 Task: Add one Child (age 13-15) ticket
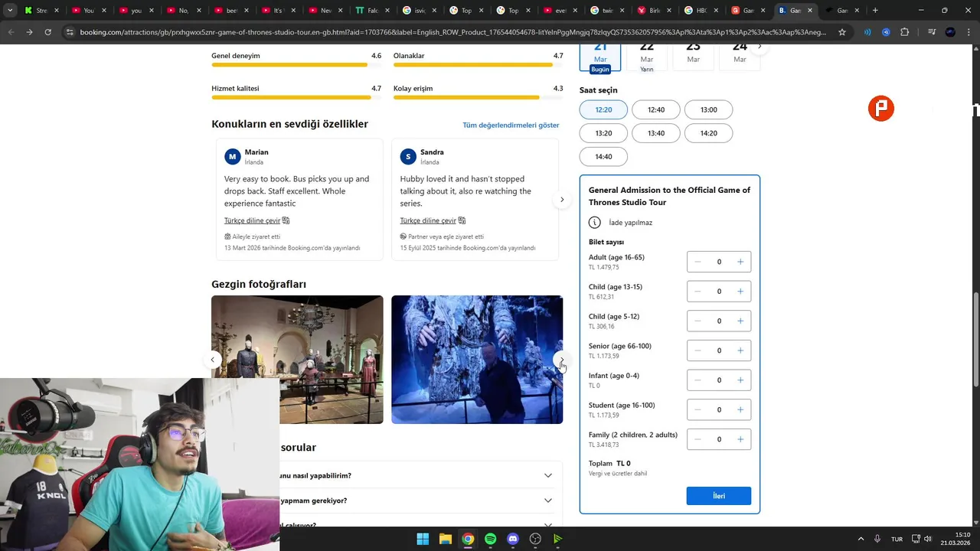tap(740, 292)
